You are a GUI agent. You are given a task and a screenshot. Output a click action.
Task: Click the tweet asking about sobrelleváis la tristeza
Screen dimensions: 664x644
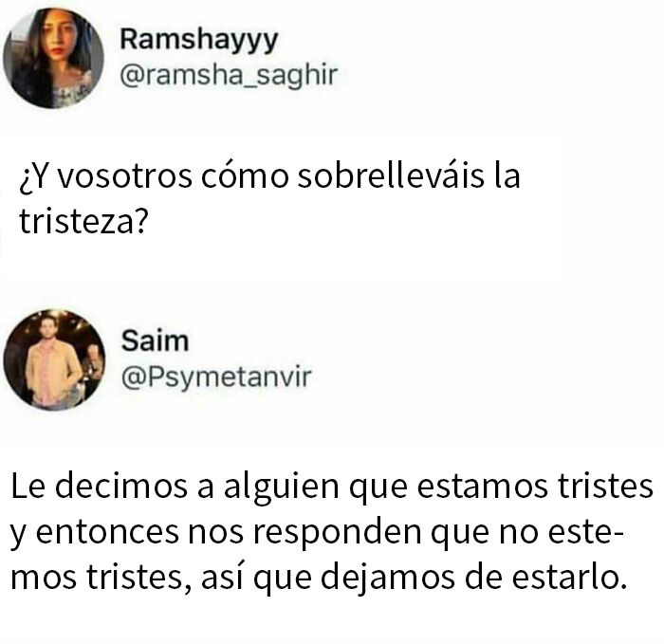click(269, 198)
